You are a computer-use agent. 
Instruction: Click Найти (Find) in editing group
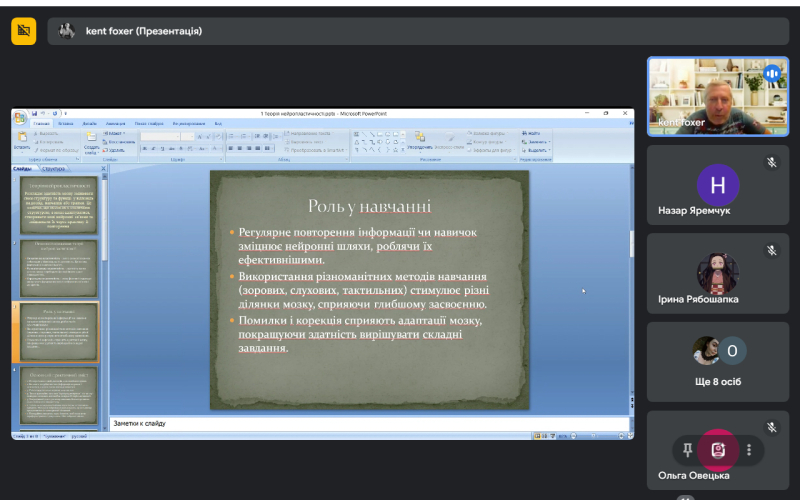531,134
